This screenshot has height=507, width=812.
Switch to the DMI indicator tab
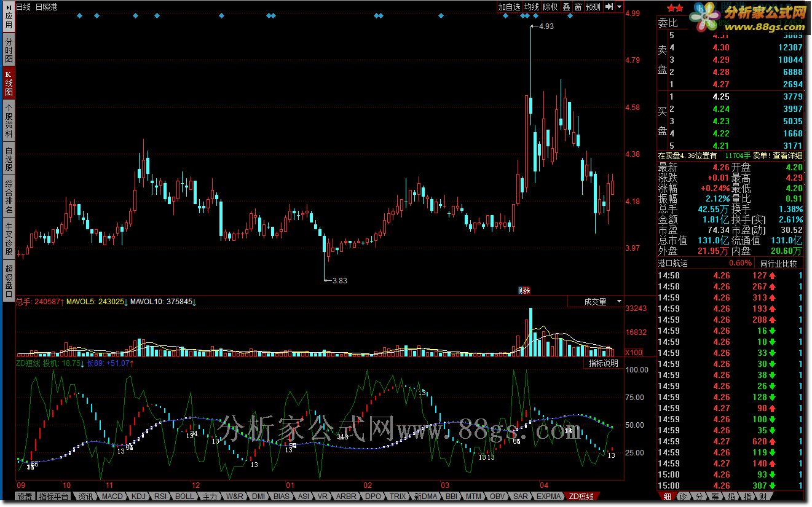(x=259, y=496)
